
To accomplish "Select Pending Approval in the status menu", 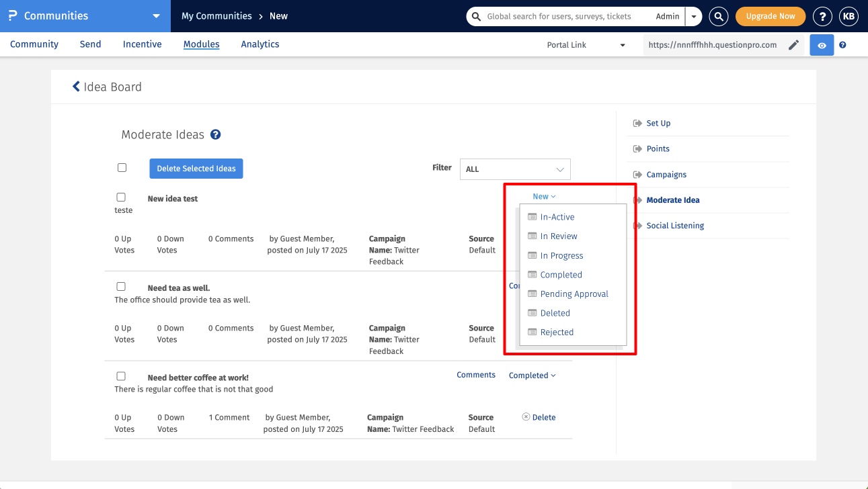I will point(574,294).
